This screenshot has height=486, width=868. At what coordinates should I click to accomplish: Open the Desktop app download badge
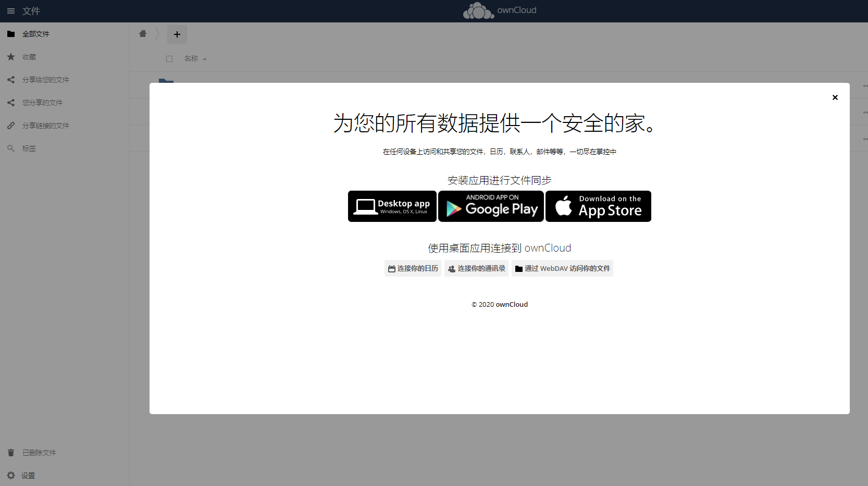pyautogui.click(x=392, y=206)
